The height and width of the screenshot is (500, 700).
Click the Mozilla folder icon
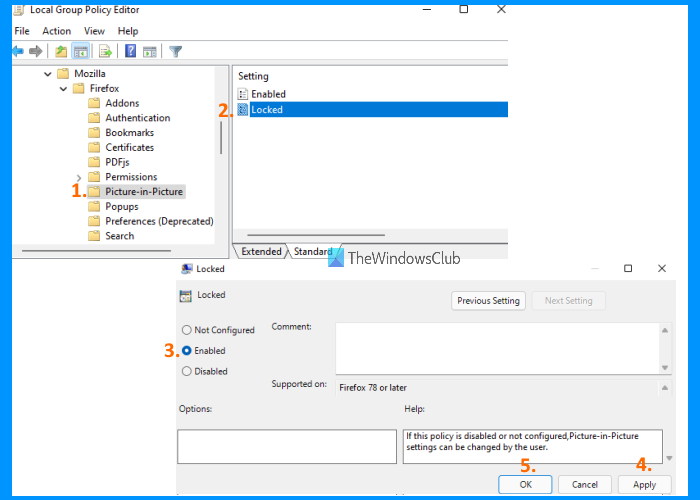coord(63,73)
